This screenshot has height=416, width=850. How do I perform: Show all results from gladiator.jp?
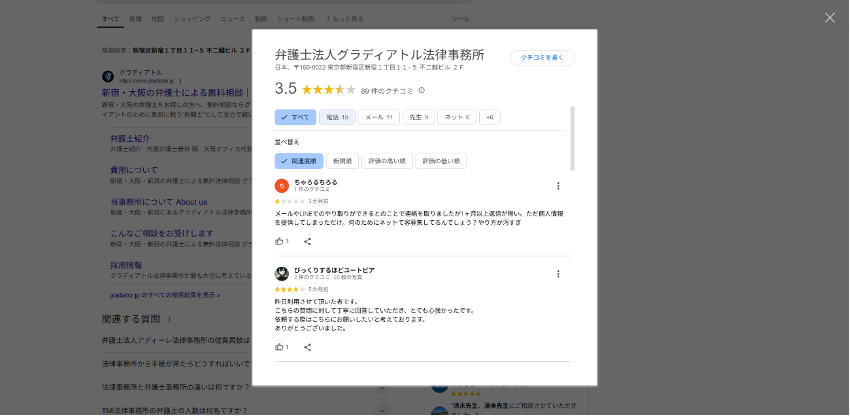165,295
